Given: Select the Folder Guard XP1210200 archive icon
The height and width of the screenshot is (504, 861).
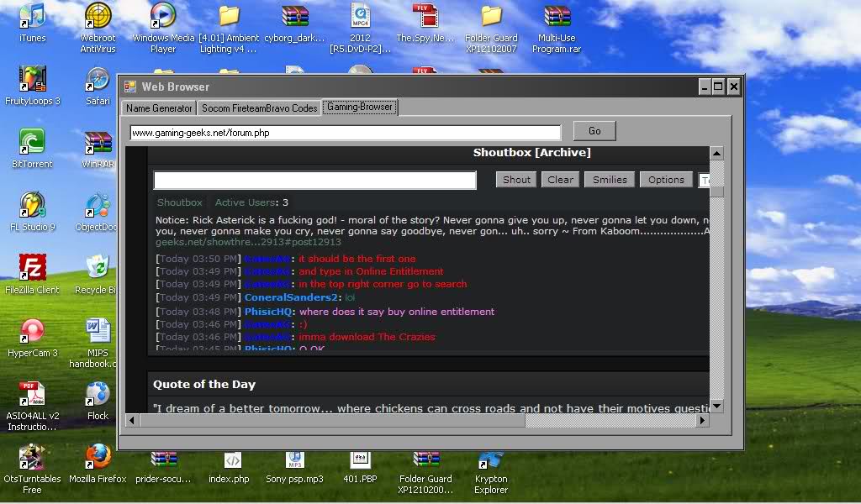Looking at the screenshot, I should click(425, 473).
